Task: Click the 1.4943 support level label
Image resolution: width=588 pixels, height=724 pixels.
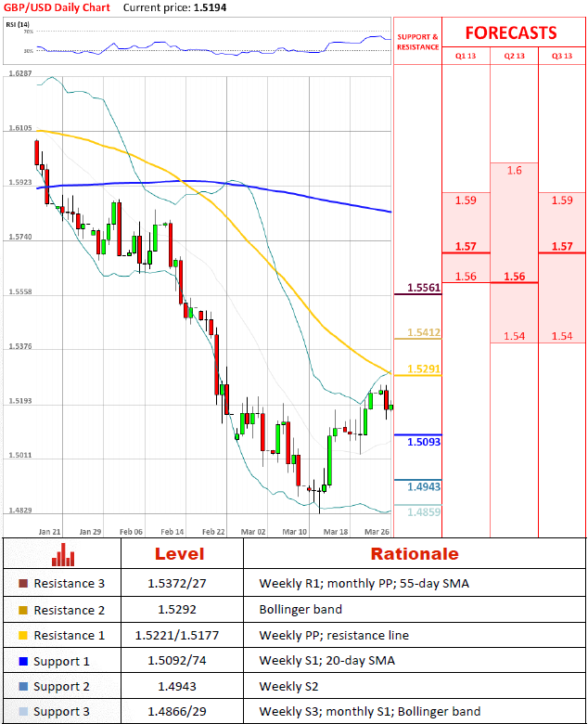Action: point(424,486)
